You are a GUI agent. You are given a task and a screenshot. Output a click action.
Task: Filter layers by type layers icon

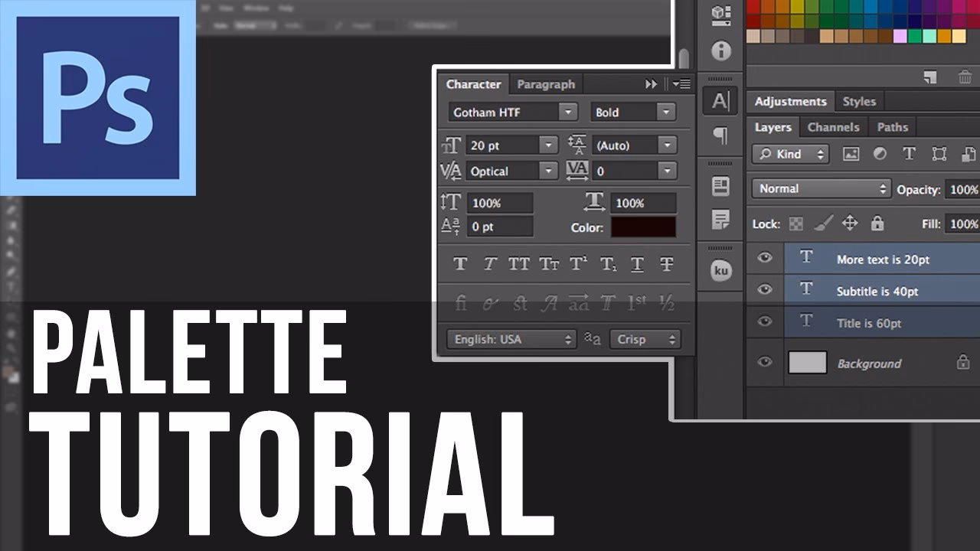pyautogui.click(x=909, y=154)
